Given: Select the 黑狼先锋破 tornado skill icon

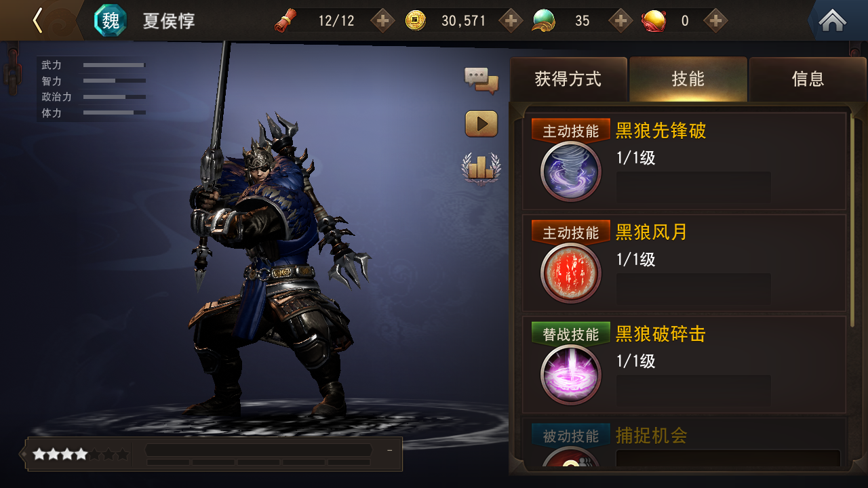Looking at the screenshot, I should [571, 171].
